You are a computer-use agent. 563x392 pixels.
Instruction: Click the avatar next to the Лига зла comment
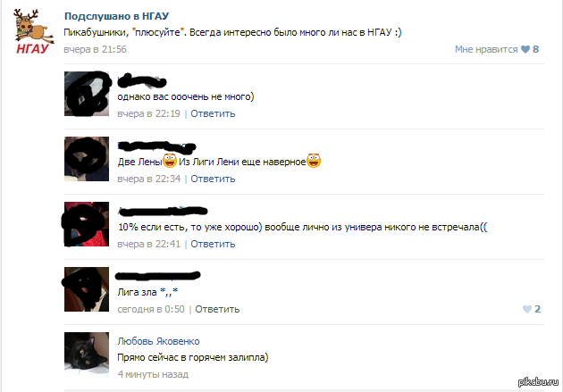click(x=87, y=289)
